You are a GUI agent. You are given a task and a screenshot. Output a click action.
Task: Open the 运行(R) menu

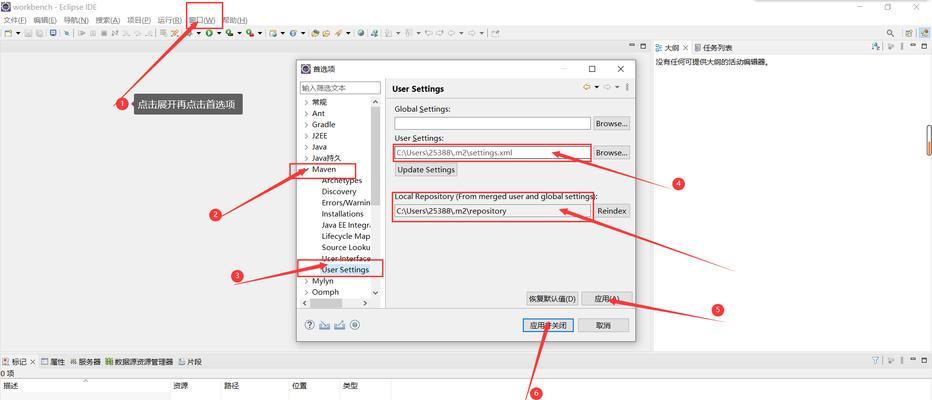170,20
